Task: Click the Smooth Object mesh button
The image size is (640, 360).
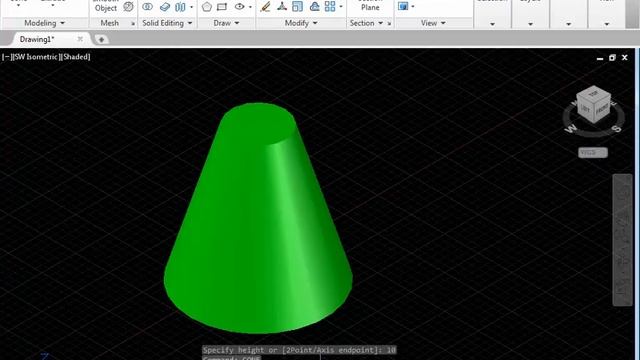Action: (x=106, y=7)
